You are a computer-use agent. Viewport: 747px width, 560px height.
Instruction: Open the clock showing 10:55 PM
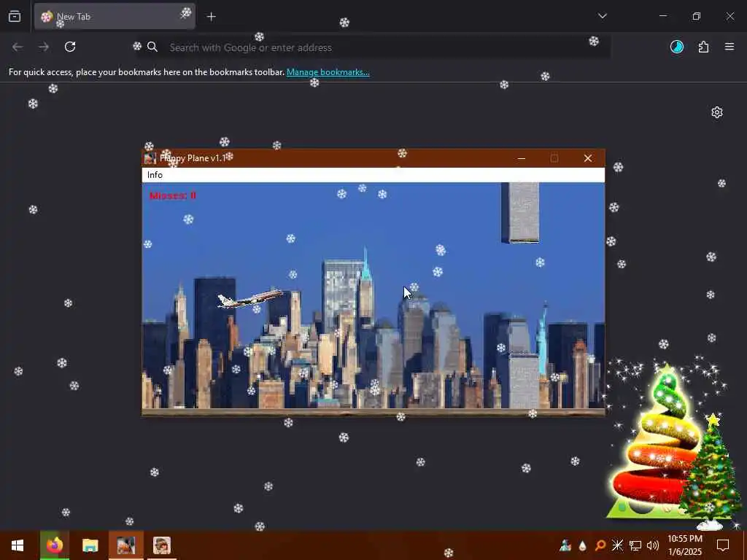click(x=684, y=545)
